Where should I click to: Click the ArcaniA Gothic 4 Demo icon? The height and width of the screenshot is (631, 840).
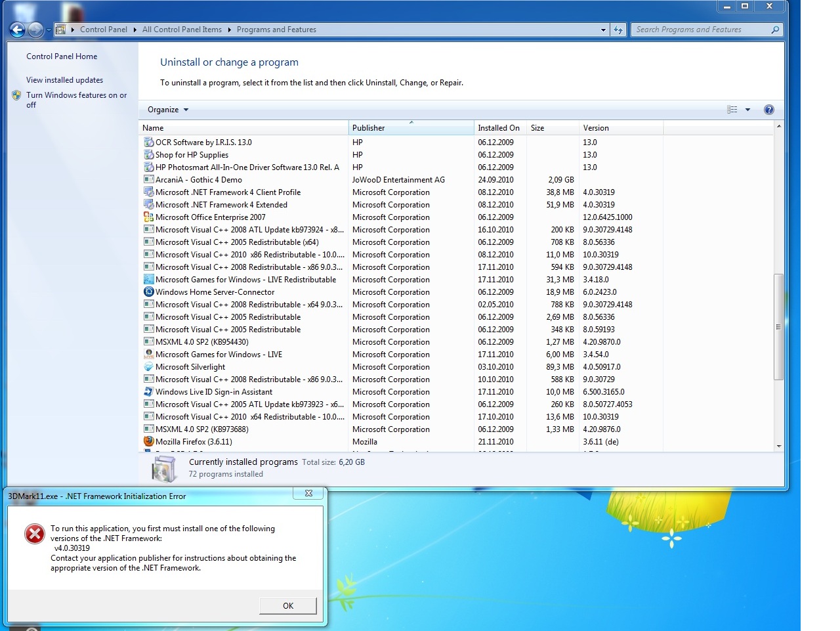149,179
